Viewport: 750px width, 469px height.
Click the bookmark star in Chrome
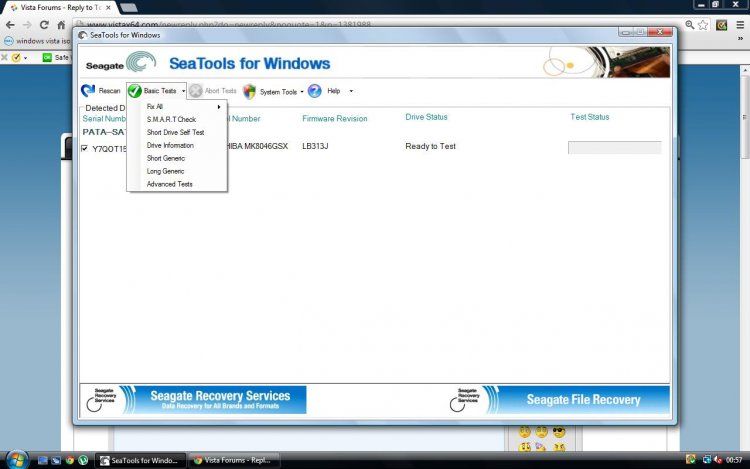703,25
